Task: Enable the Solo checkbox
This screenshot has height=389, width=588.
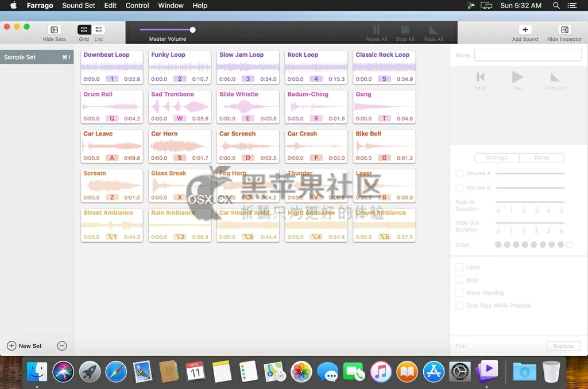Action: click(x=459, y=279)
